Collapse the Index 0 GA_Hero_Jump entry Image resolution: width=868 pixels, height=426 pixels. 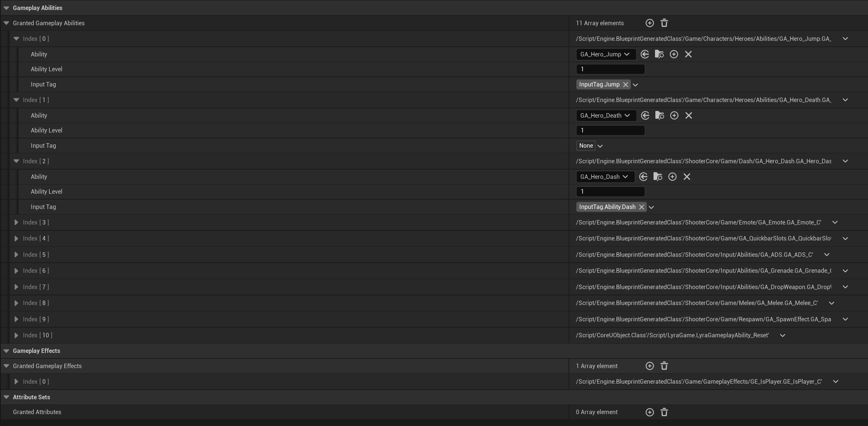16,39
